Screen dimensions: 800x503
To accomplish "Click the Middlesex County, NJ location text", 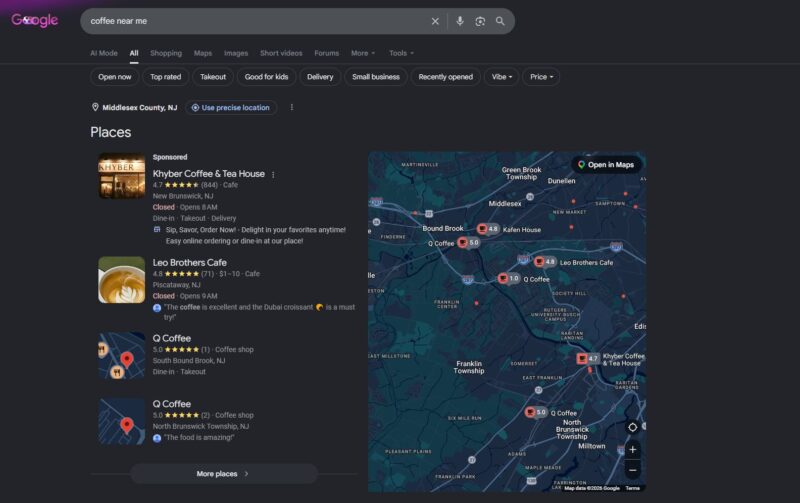I will (140, 108).
